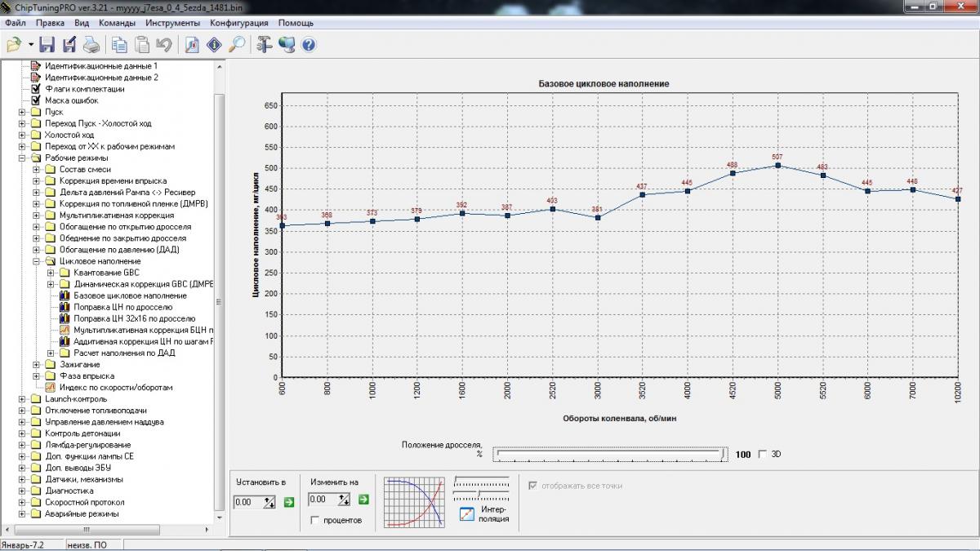Expand the Зажигание tree node
This screenshot has height=551, width=980.
click(x=37, y=364)
